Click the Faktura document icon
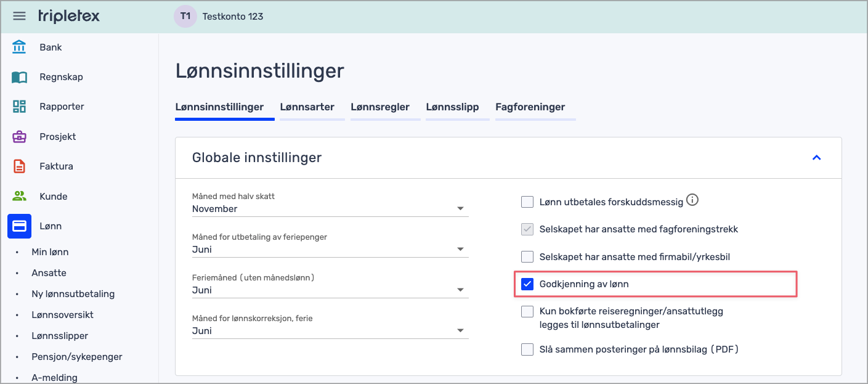This screenshot has width=868, height=384. pos(19,166)
